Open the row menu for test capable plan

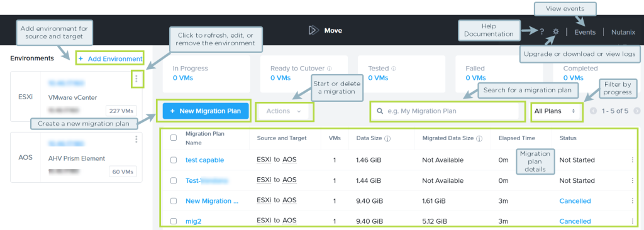(633, 160)
